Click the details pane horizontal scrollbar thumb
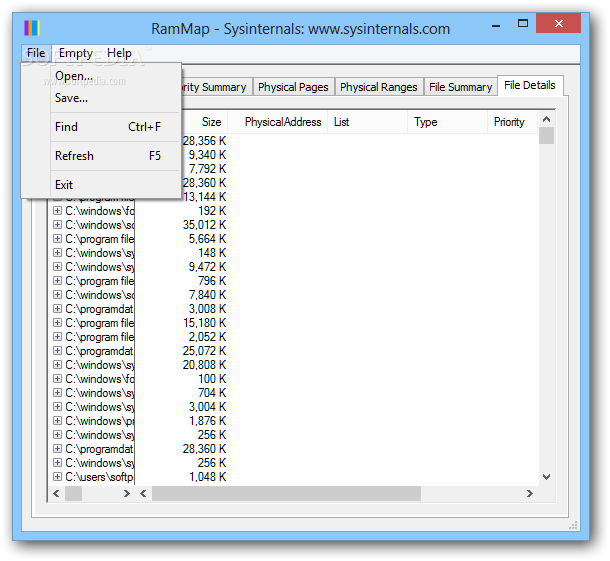 [286, 494]
